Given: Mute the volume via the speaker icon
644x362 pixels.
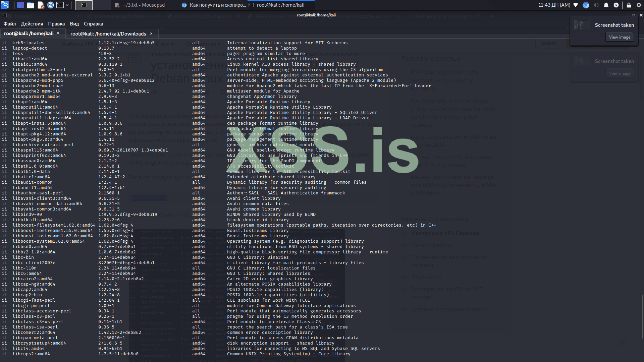Looking at the screenshot, I should tap(596, 5).
